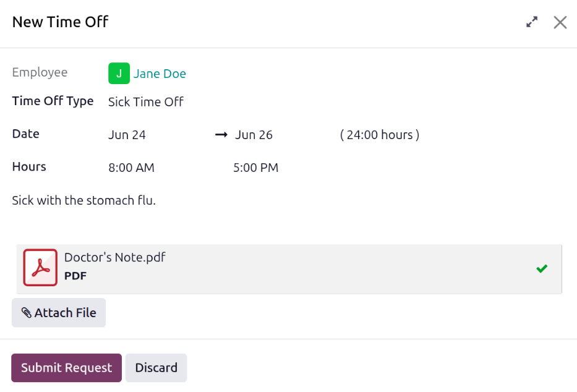Click the paperclip icon on Attach File
The width and height of the screenshot is (577, 392).
tap(26, 313)
